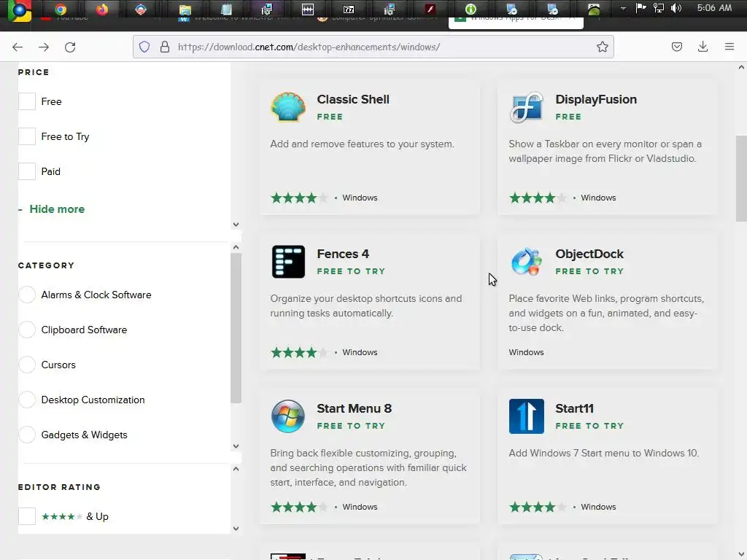Bookmark this page with the star

click(x=602, y=47)
